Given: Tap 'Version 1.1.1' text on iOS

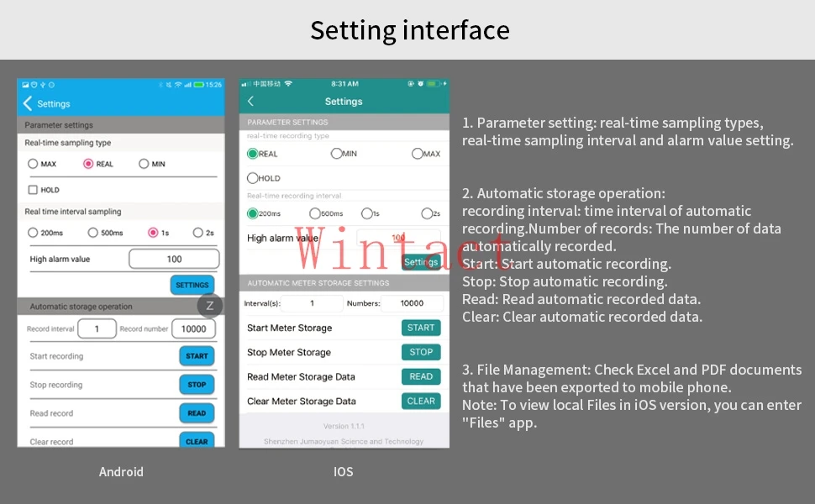Looking at the screenshot, I should point(344,426).
